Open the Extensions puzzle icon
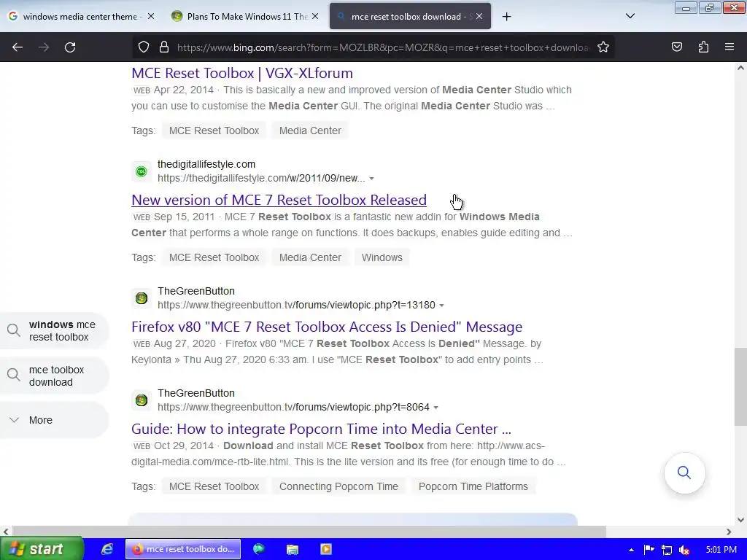 coord(703,47)
